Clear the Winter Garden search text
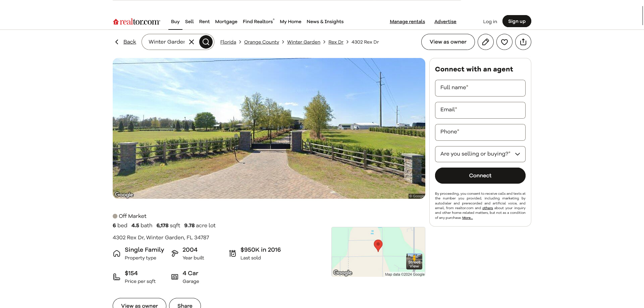 [x=192, y=42]
